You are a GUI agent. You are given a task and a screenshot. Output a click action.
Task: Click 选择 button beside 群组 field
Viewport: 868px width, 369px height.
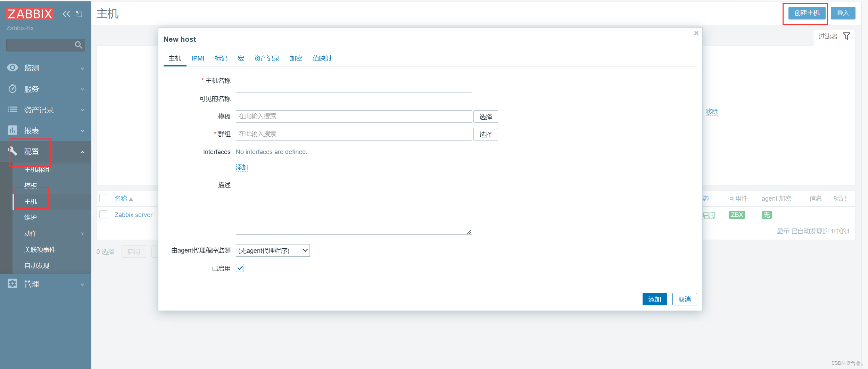(486, 134)
